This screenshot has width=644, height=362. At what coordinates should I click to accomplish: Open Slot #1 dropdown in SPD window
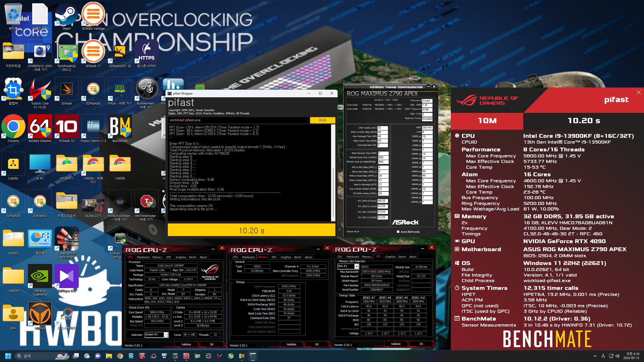pyautogui.click(x=356, y=266)
